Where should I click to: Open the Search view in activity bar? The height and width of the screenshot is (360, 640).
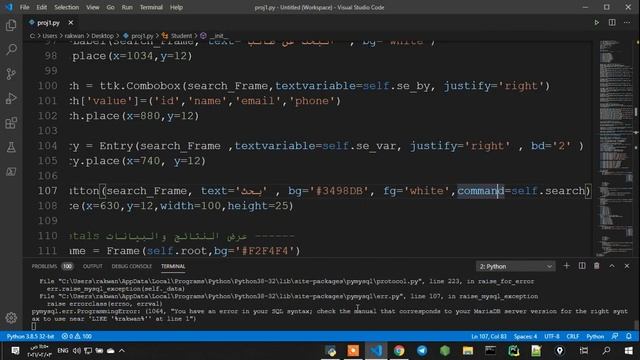pyautogui.click(x=11, y=49)
